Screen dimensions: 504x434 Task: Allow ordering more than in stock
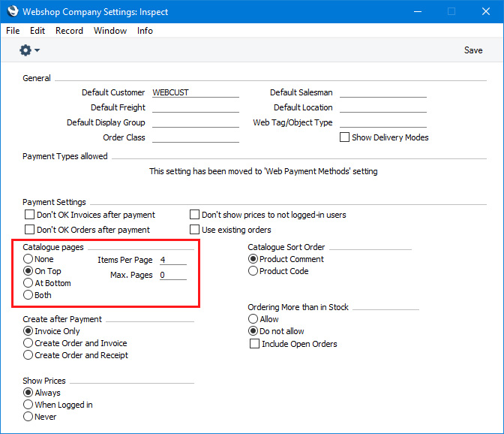[253, 319]
